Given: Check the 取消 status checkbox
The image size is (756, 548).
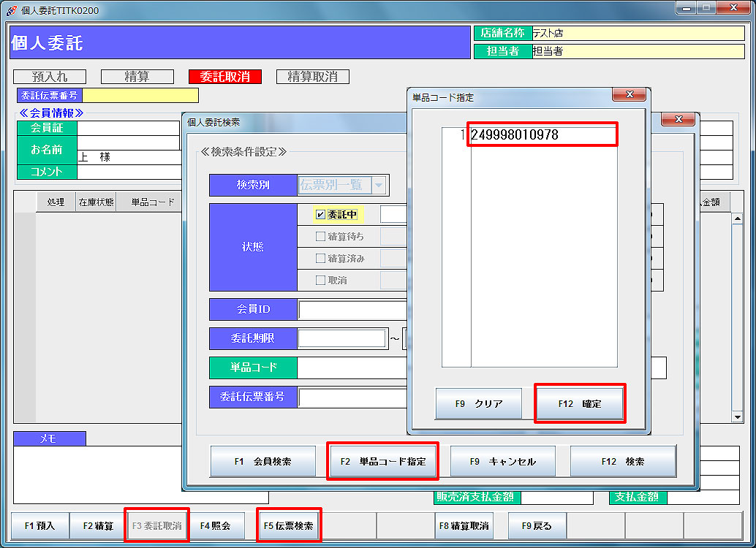Looking at the screenshot, I should (x=320, y=280).
